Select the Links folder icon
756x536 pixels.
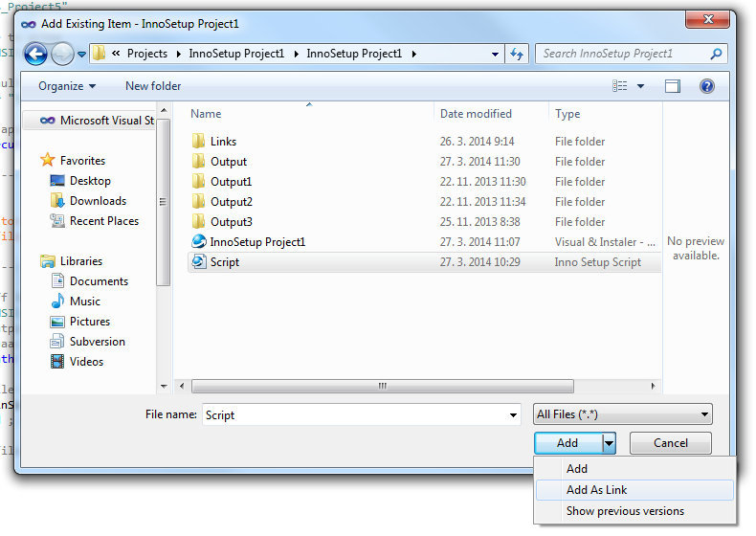tap(198, 141)
